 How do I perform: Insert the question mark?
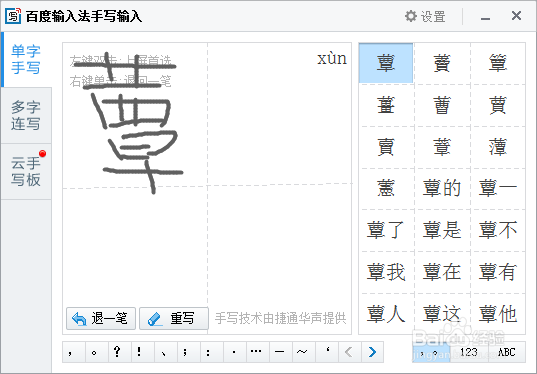point(120,352)
